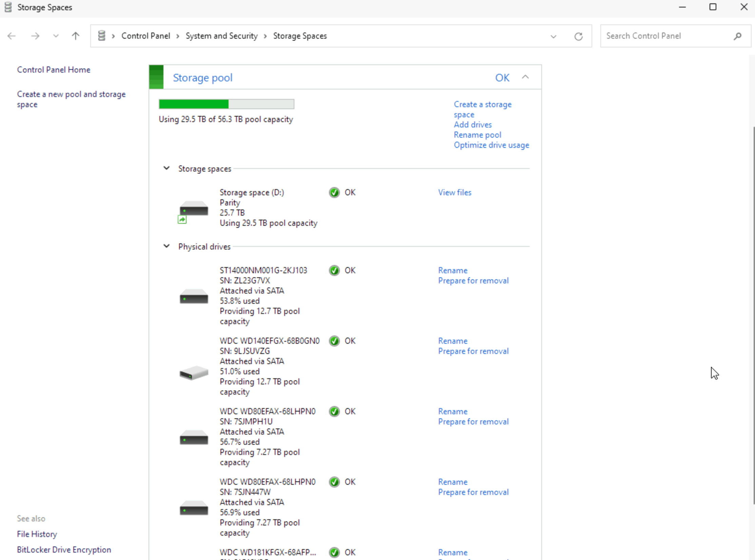
Task: Click Optimize drive usage link
Action: click(491, 145)
